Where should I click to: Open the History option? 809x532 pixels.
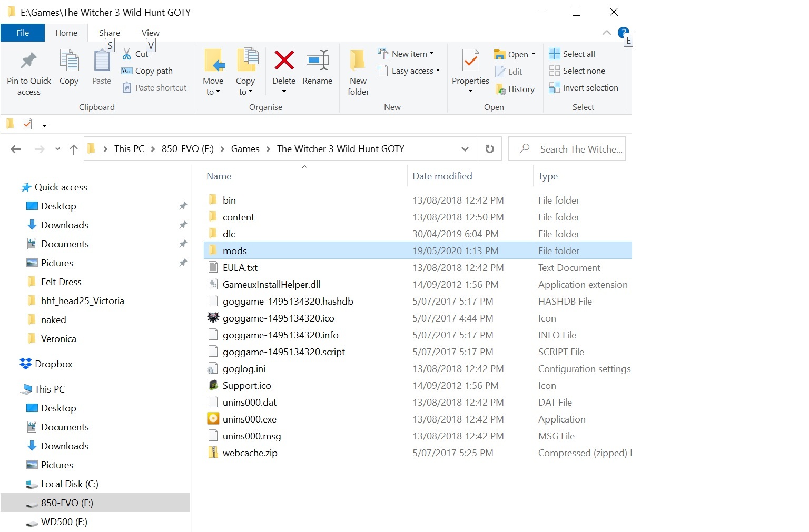[515, 89]
